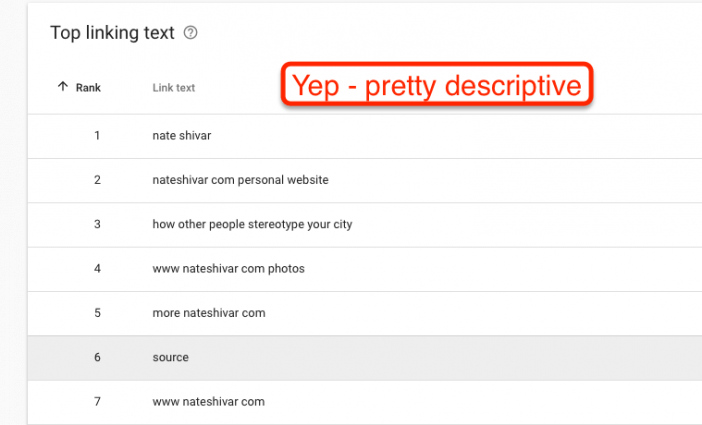Viewport: 702px width, 425px height.
Task: Click the Rank sort arrow icon
Action: tap(63, 86)
